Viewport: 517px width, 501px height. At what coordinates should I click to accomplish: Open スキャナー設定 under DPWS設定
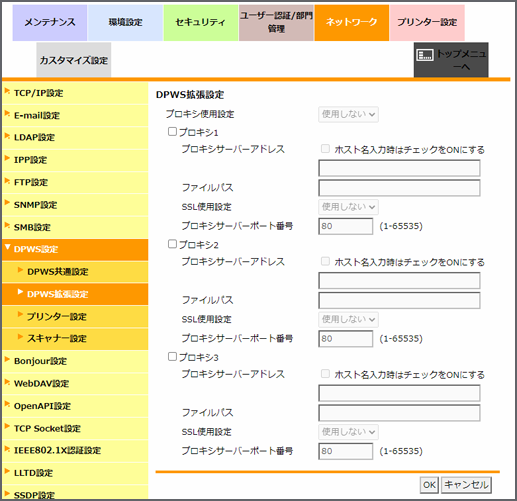[75, 339]
